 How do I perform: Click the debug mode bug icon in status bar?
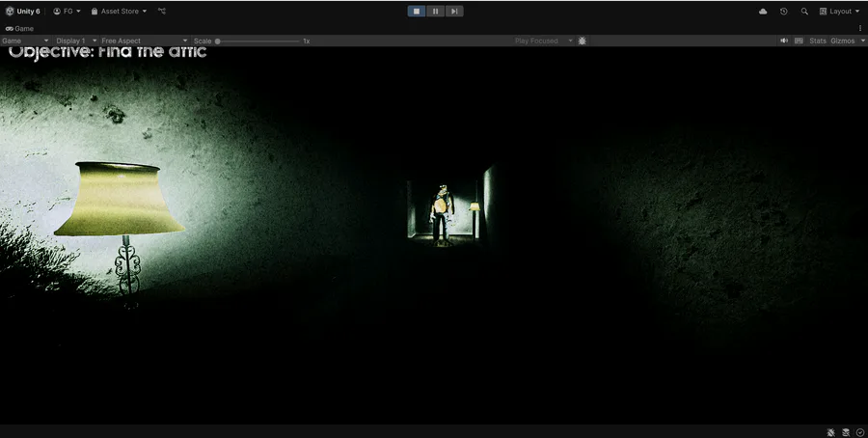pyautogui.click(x=831, y=432)
